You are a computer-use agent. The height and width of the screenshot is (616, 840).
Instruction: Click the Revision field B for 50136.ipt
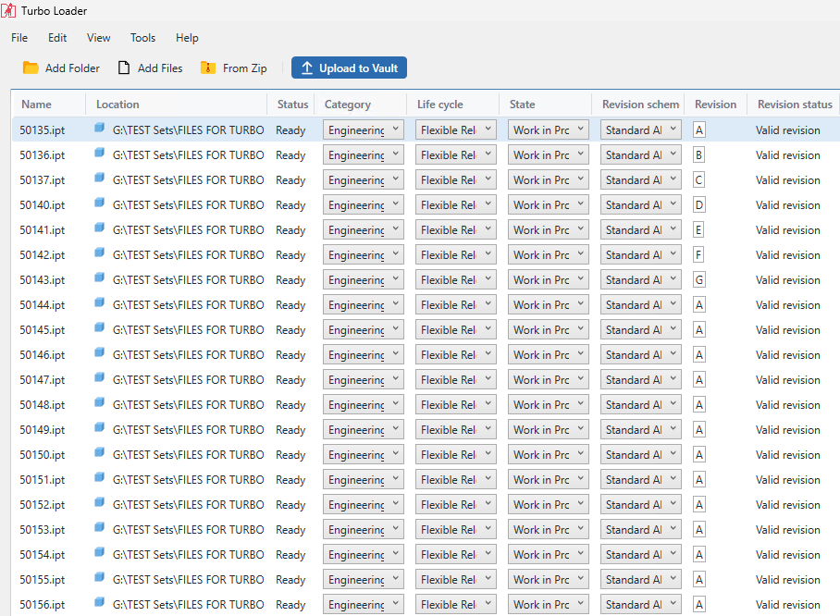click(x=698, y=154)
